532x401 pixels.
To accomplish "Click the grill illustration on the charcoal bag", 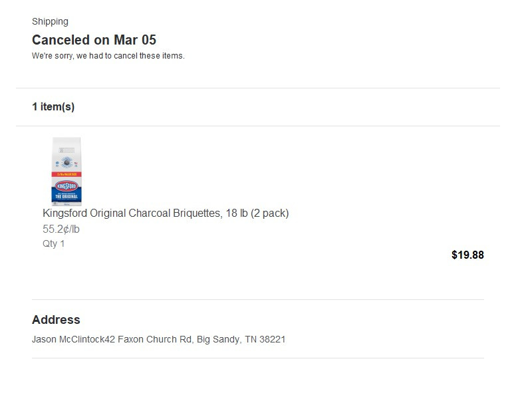I will point(66,162).
